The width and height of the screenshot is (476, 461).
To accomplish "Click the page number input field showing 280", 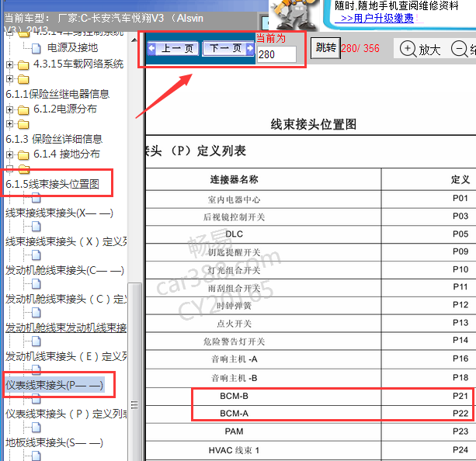I will (x=276, y=54).
